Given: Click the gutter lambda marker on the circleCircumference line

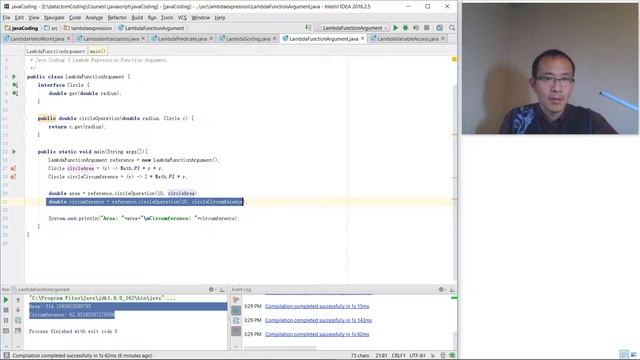Looking at the screenshot, I should point(13,177).
